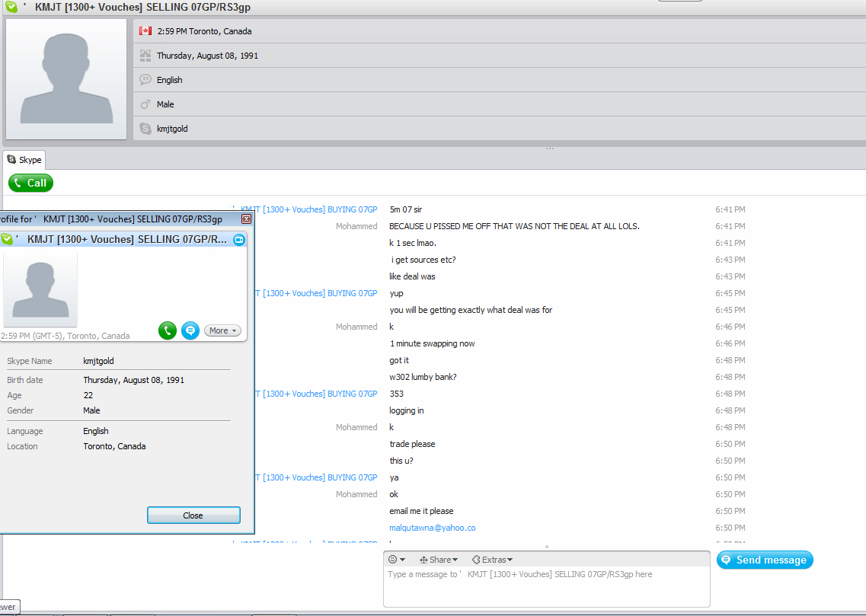This screenshot has width=866, height=616.
Task: Open the Share dropdown menu
Action: pyautogui.click(x=439, y=559)
